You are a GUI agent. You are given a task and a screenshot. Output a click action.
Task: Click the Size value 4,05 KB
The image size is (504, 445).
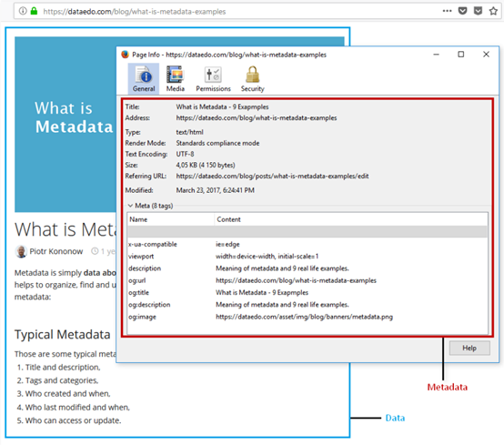(206, 165)
